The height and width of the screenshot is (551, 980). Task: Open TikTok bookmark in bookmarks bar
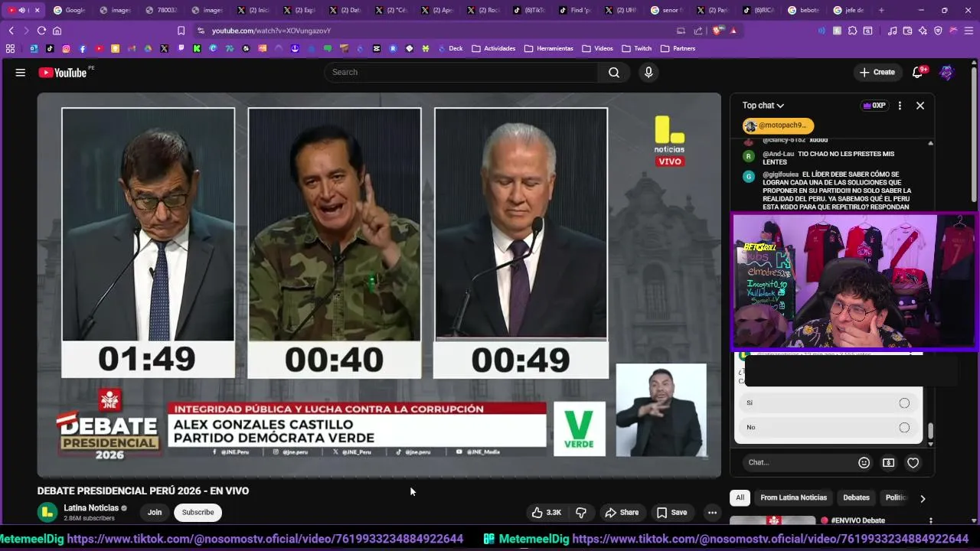tap(50, 48)
